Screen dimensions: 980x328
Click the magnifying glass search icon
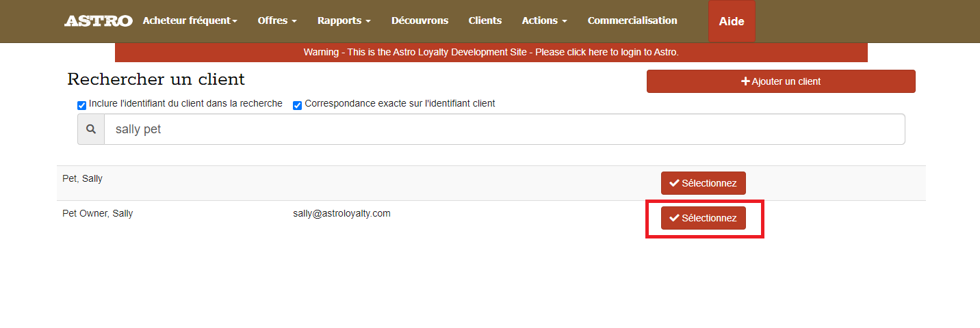[91, 129]
